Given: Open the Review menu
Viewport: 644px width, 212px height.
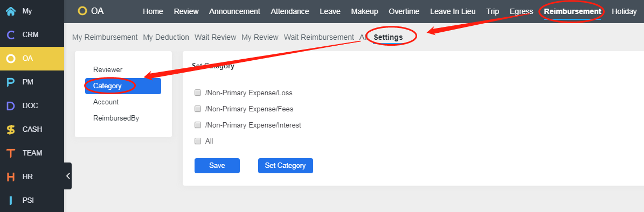Looking at the screenshot, I should pos(186,11).
